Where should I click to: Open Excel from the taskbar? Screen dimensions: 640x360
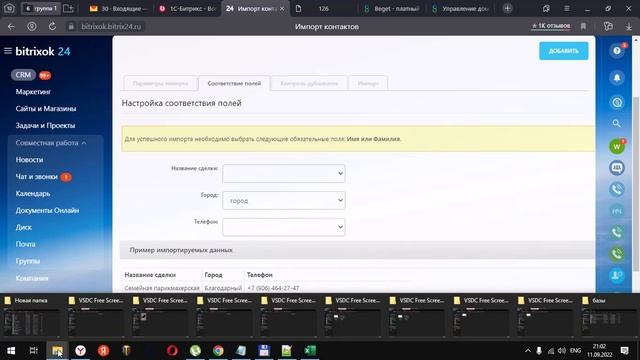[x=310, y=351]
